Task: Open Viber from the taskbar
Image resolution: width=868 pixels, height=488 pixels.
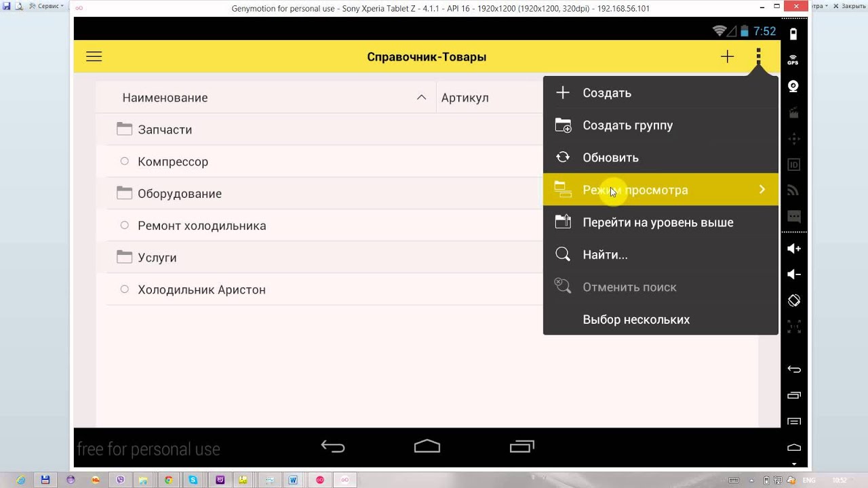Action: tap(120, 480)
